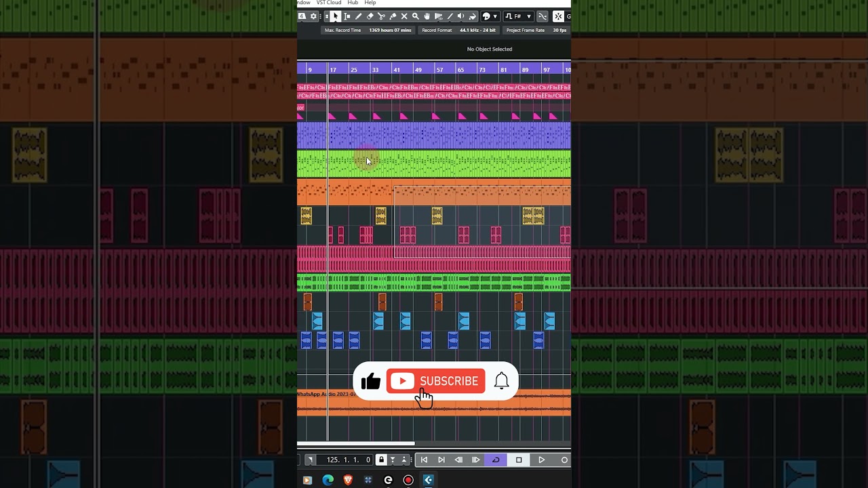Select the Glue tool

tap(393, 16)
